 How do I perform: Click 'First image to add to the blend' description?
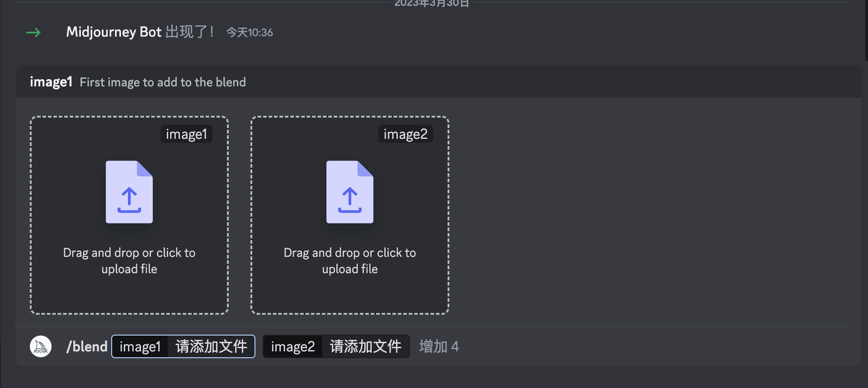pos(163,82)
